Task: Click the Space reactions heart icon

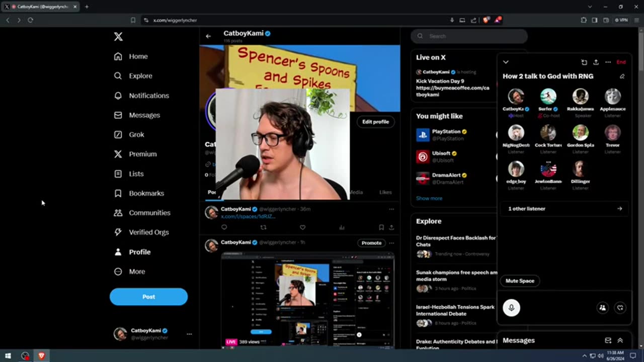Action: (x=620, y=308)
